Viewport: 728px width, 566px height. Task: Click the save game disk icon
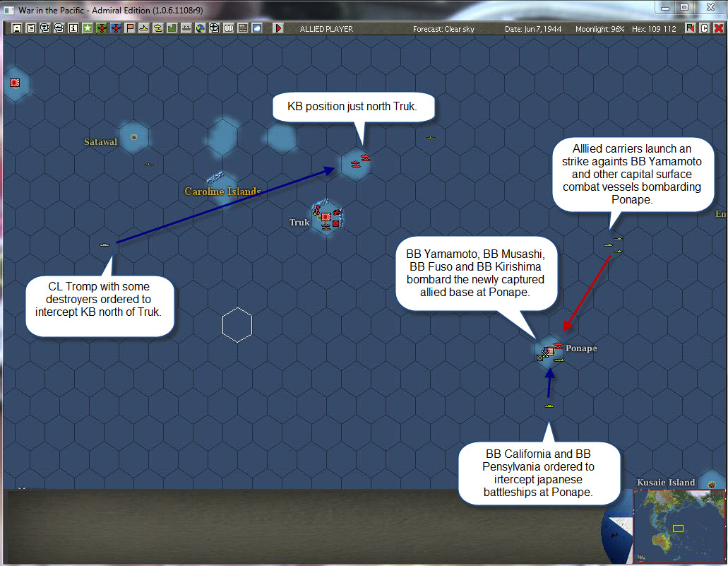pyautogui.click(x=17, y=28)
